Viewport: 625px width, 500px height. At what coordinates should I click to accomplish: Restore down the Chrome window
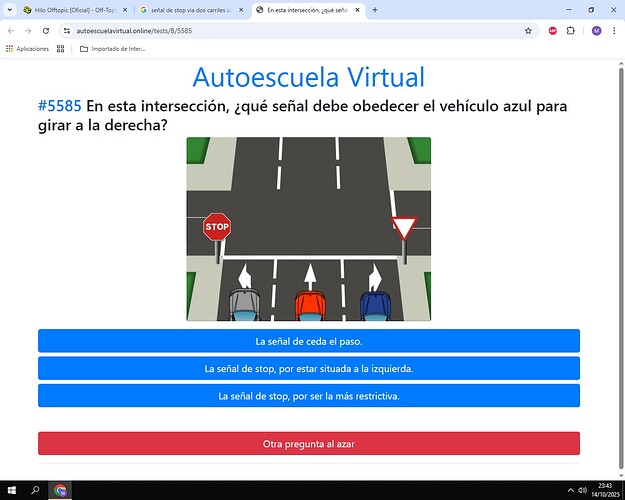592,10
